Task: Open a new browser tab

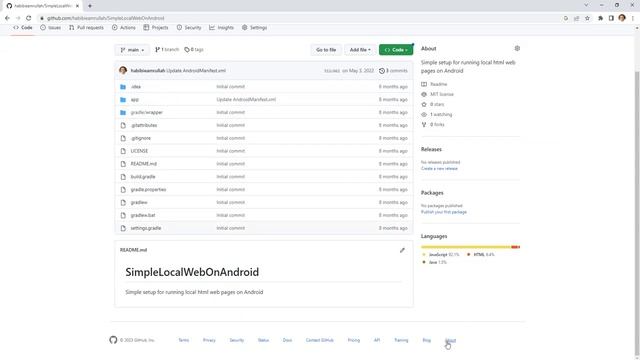Action: pyautogui.click(x=90, y=6)
